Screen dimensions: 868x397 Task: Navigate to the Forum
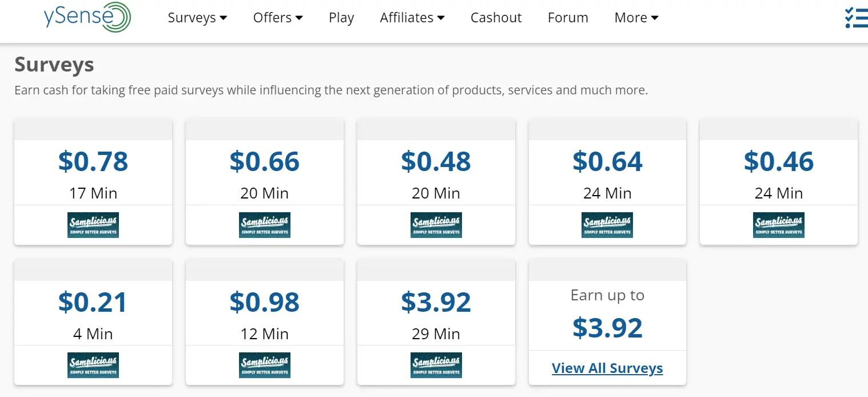pyautogui.click(x=568, y=18)
